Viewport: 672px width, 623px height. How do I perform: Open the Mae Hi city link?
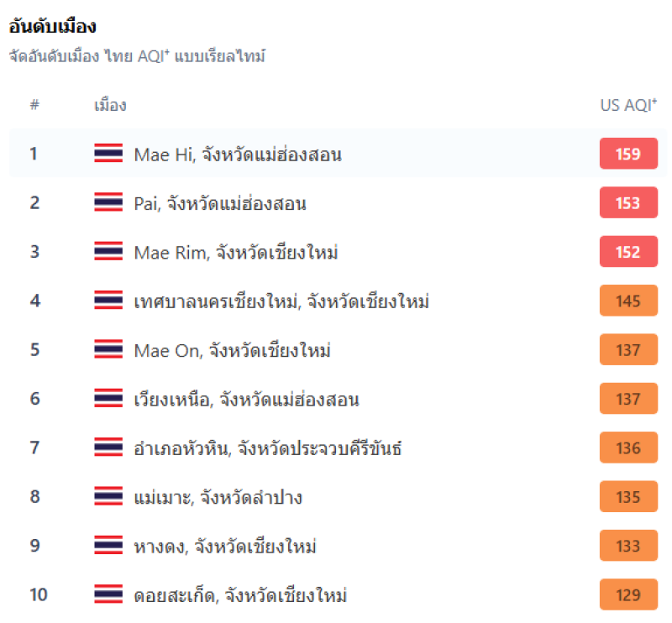238,154
